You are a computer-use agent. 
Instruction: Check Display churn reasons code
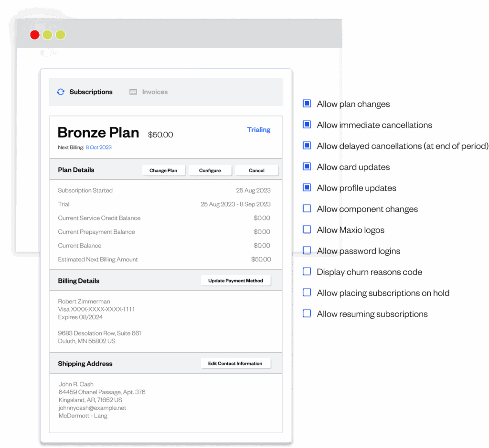point(307,271)
